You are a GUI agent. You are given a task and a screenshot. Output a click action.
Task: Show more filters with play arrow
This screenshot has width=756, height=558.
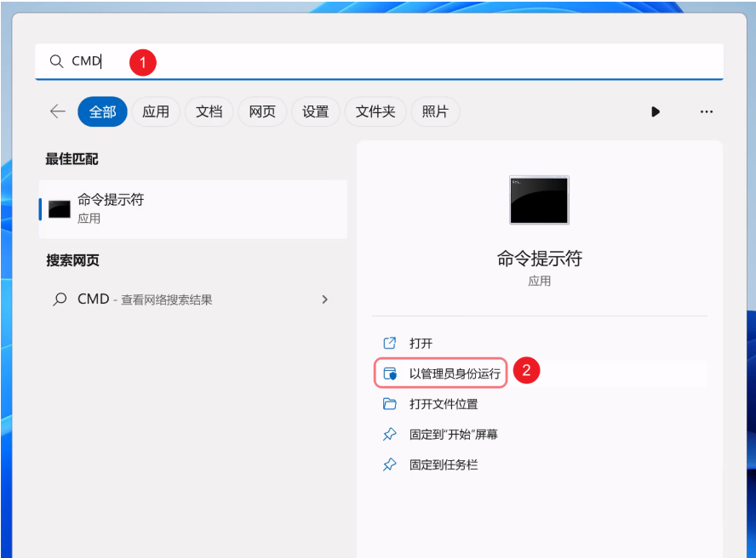coord(656,111)
